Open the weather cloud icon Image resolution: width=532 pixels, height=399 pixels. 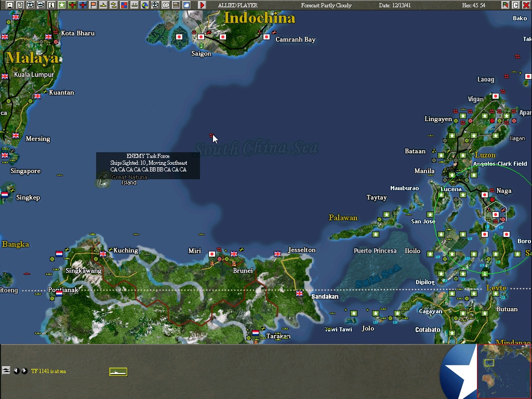[x=187, y=5]
